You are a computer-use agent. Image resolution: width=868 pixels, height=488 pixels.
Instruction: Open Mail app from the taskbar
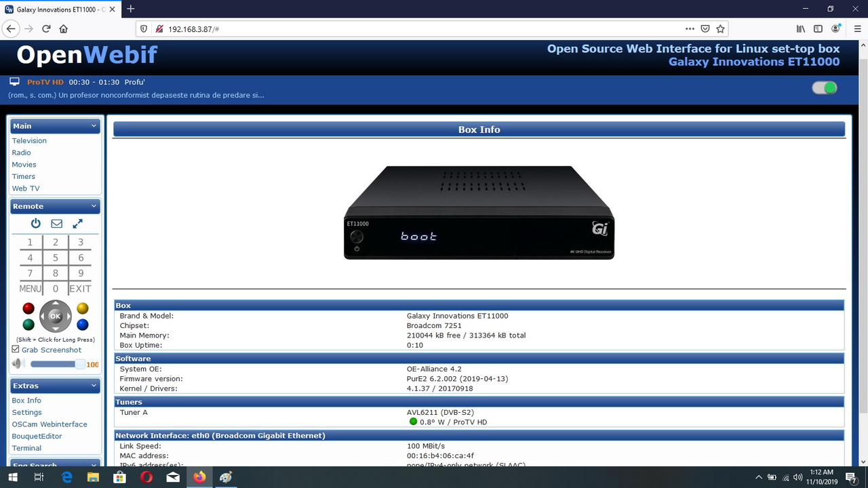pyautogui.click(x=173, y=477)
